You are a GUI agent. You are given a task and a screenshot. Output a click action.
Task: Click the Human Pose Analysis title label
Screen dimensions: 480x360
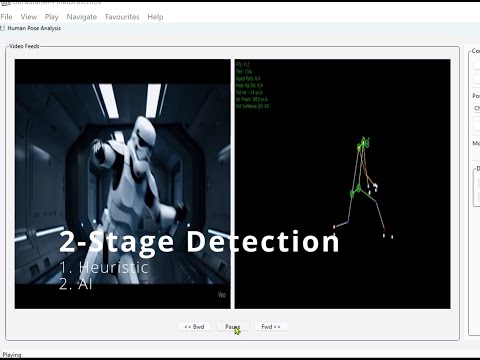(x=34, y=28)
